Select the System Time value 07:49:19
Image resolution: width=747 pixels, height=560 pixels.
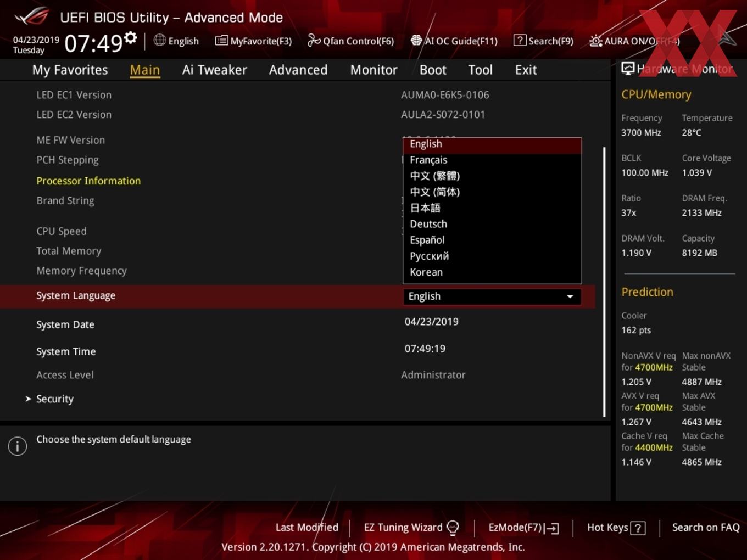(x=425, y=349)
